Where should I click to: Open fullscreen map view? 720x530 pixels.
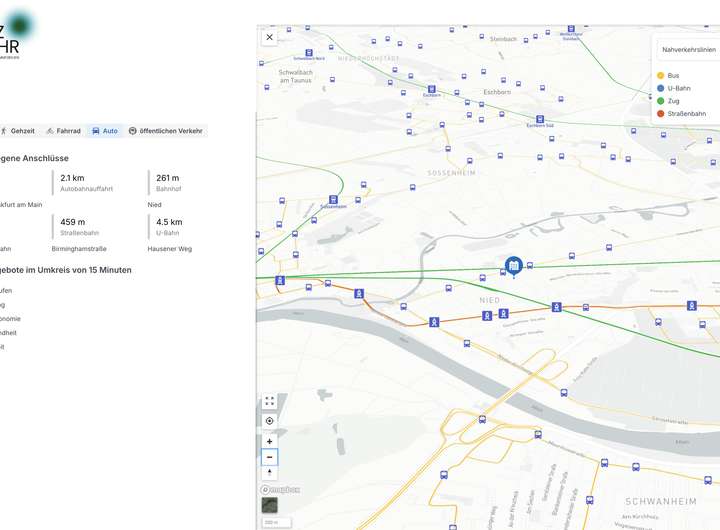(270, 401)
